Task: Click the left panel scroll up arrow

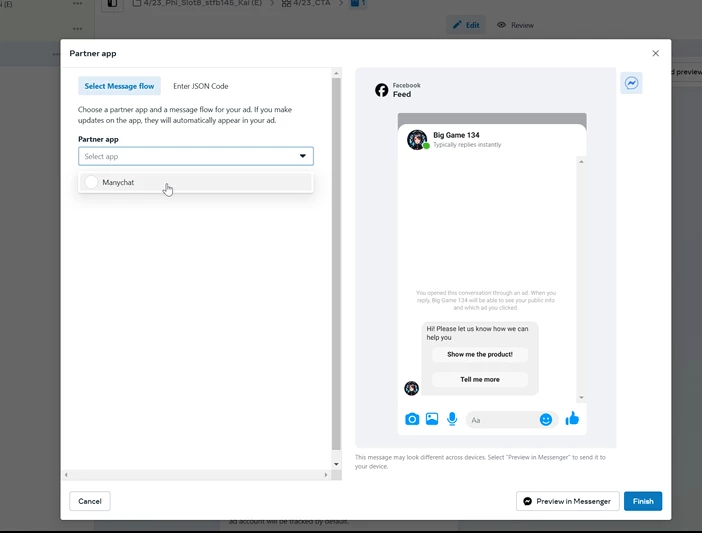Action: coord(336,73)
